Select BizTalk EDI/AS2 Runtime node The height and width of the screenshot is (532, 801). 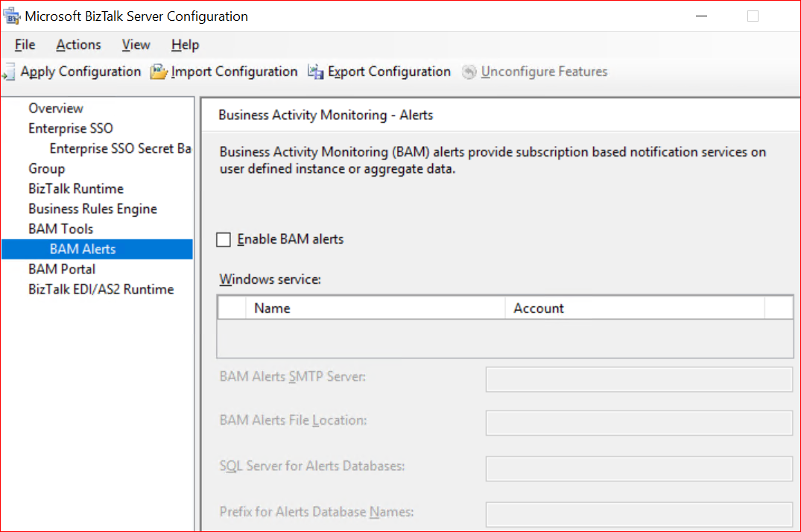(101, 289)
